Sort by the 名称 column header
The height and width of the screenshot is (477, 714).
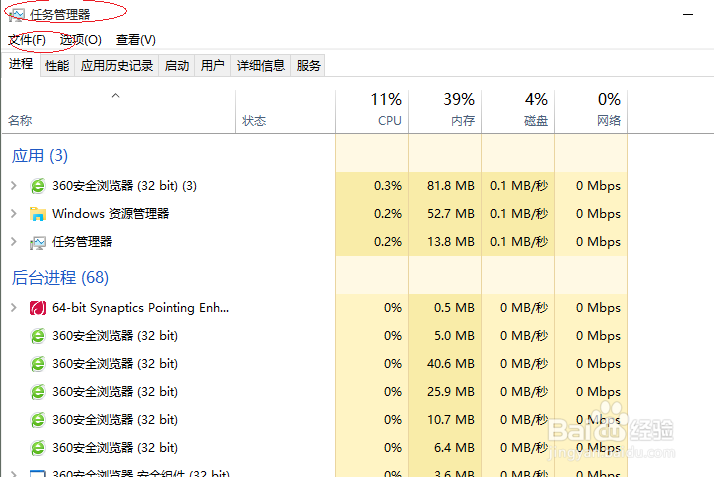pos(118,112)
